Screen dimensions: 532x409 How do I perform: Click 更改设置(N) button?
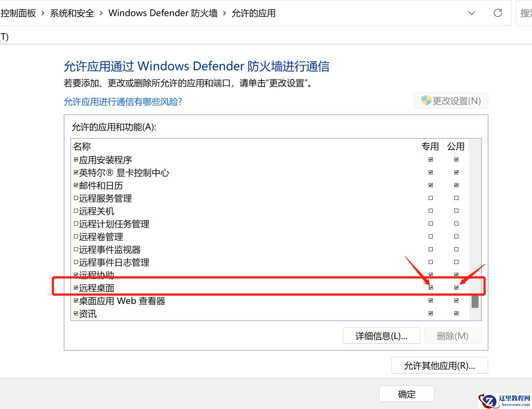coord(451,100)
